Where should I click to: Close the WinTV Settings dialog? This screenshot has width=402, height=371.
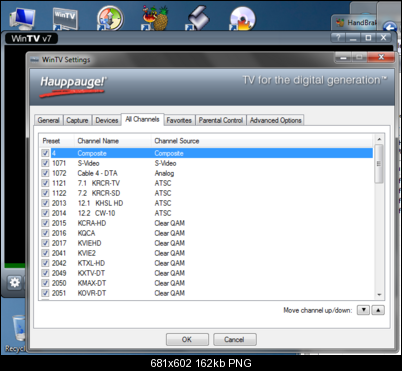point(381,57)
